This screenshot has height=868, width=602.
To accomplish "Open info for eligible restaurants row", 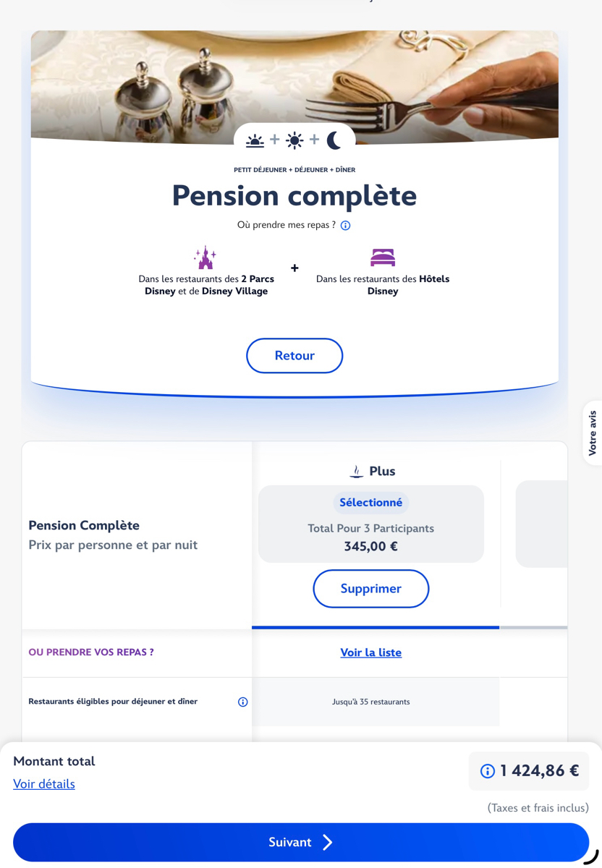I will point(243,702).
